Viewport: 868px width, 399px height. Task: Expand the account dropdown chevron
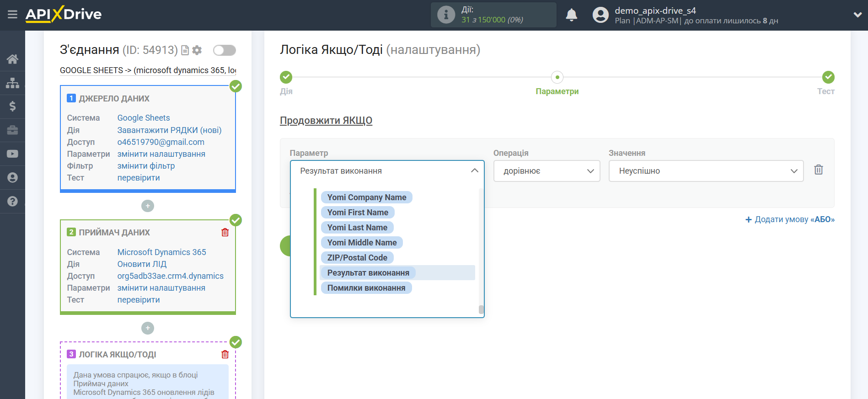857,15
